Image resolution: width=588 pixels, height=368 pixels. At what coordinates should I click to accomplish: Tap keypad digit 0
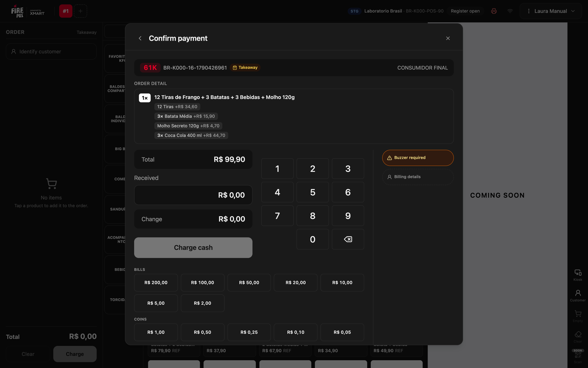point(312,239)
